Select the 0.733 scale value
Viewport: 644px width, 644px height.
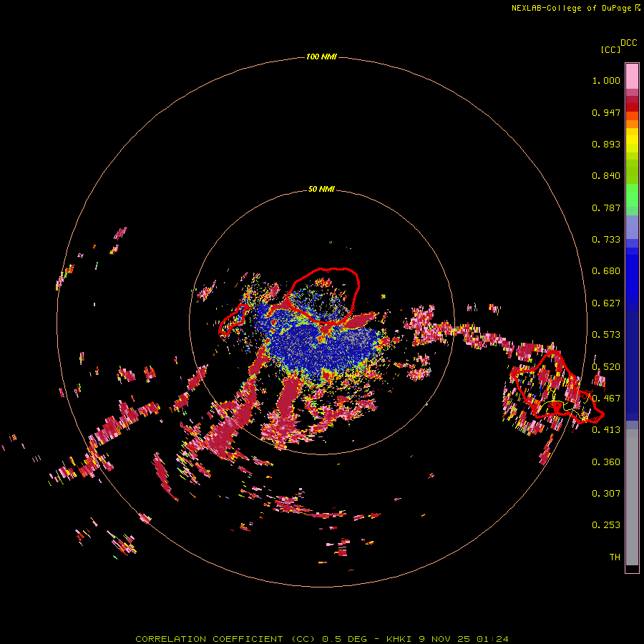click(x=606, y=240)
